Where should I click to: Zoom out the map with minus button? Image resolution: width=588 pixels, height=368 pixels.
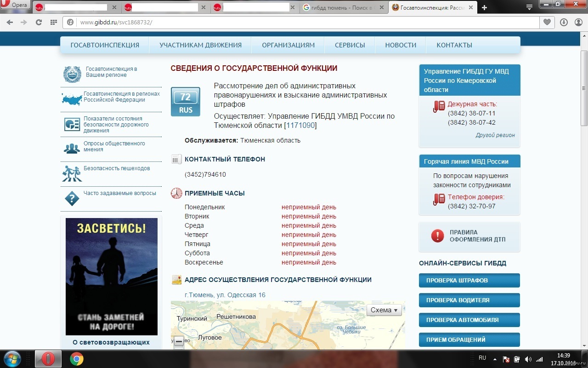pos(179,342)
